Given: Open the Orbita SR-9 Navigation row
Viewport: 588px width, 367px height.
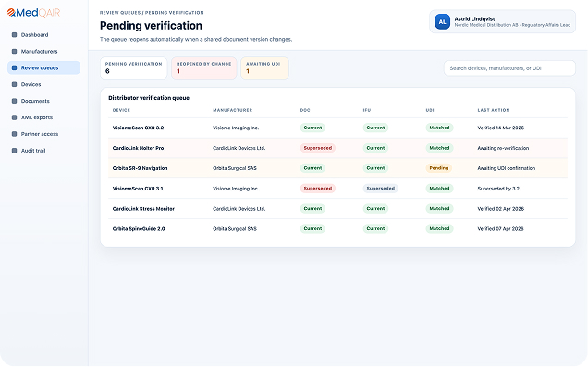Looking at the screenshot, I should 337,168.
